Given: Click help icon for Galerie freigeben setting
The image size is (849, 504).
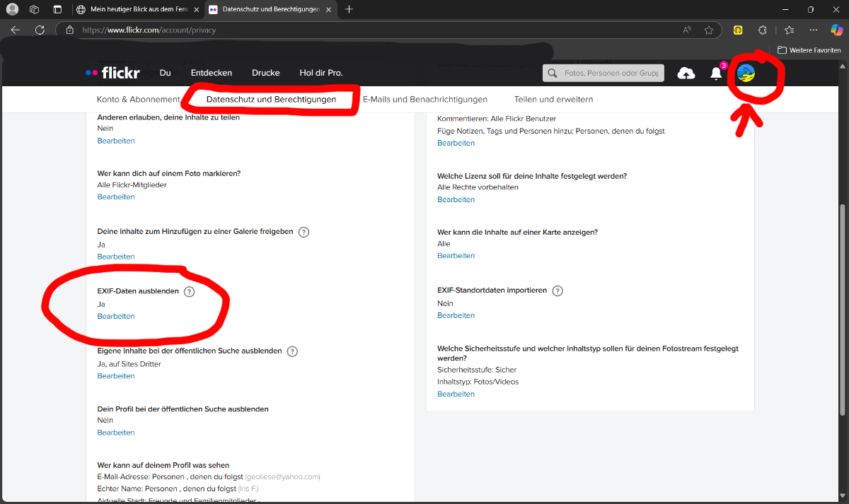Looking at the screenshot, I should point(304,232).
